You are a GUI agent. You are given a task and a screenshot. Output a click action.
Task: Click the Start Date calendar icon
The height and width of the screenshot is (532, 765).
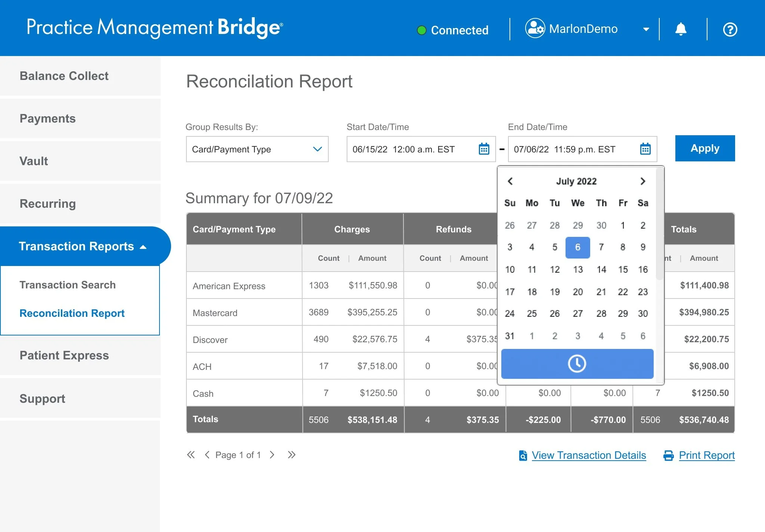(x=484, y=149)
